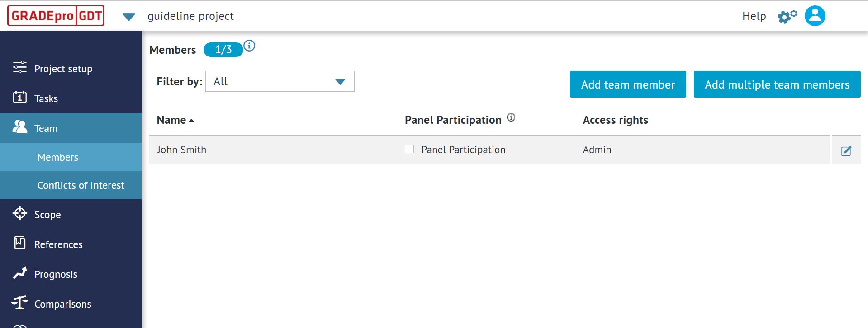The height and width of the screenshot is (328, 868).
Task: Open the edit icon on John Smith's row
Action: pos(846,150)
